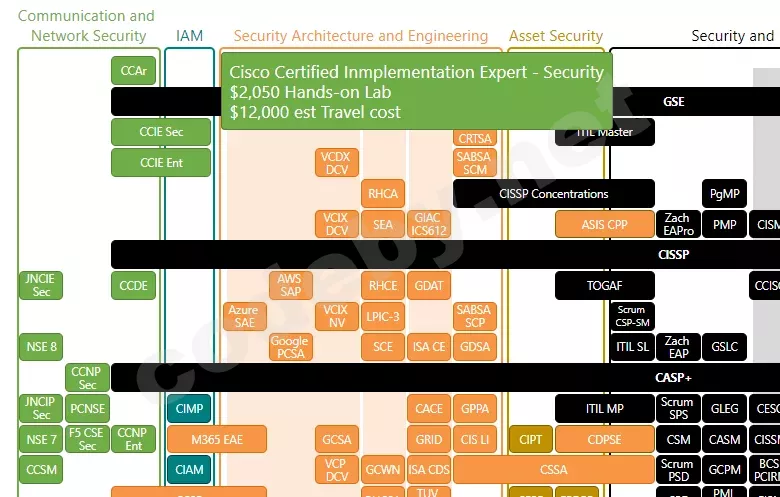Select the F5 CSE Sec box
780x497 pixels.
(87, 439)
